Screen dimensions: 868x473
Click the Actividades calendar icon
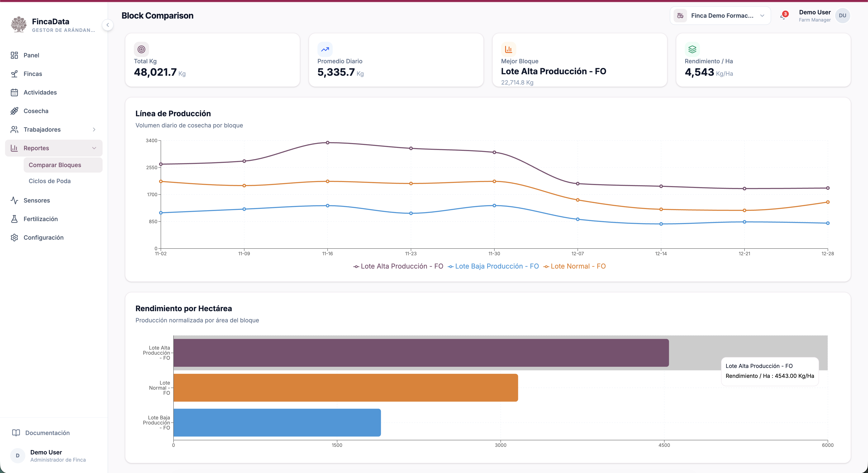[x=14, y=92]
